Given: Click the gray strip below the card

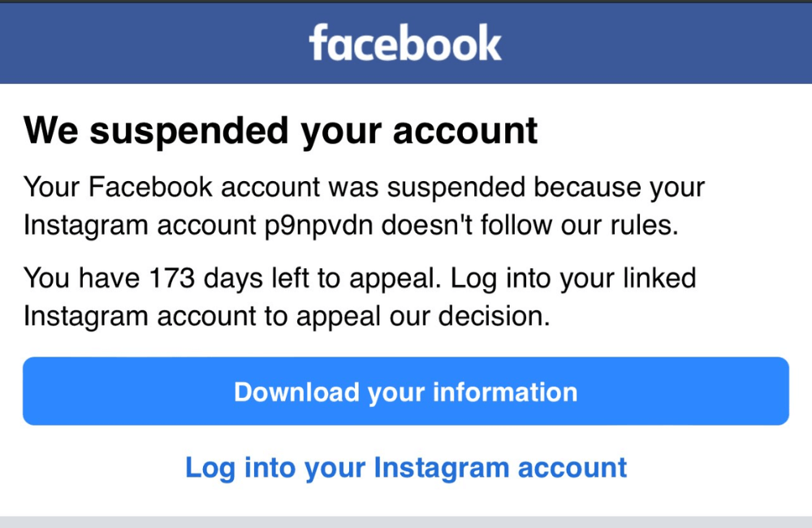Looking at the screenshot, I should point(406,522).
